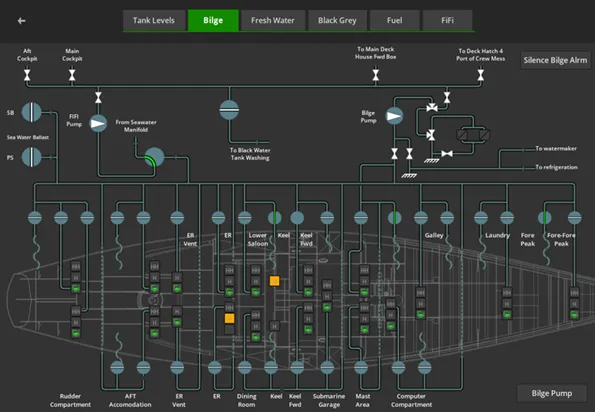Screen dimensions: 595x412
Task: Open the FiFi tab
Action: (x=447, y=20)
